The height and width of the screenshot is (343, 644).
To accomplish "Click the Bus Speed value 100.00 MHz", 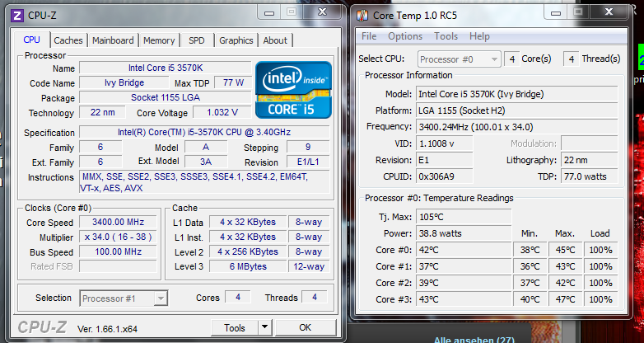I will (118, 251).
